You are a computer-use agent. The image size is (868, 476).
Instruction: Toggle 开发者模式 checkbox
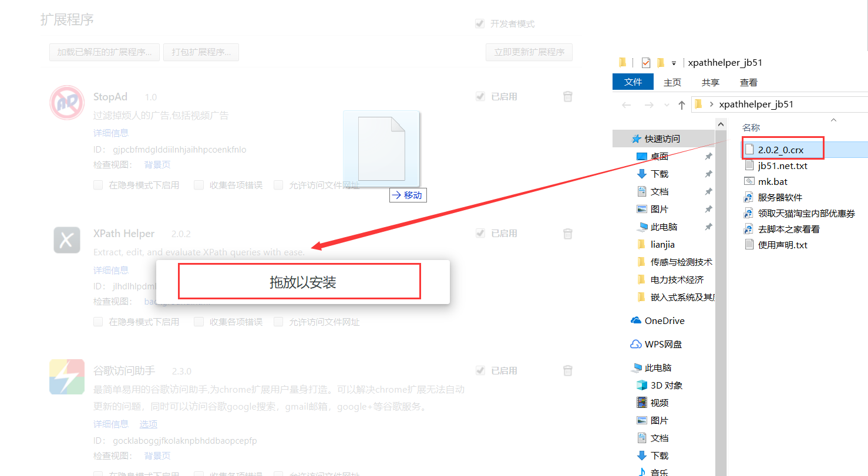point(480,24)
